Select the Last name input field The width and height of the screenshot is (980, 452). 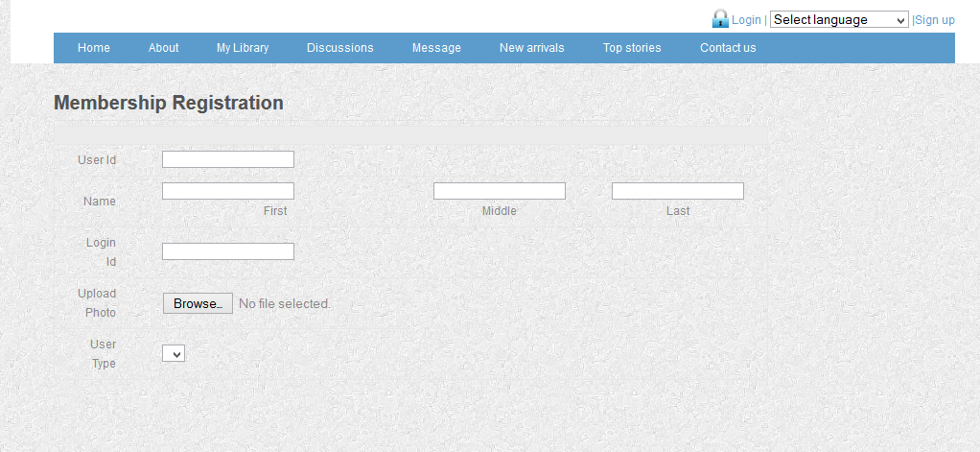click(x=678, y=191)
